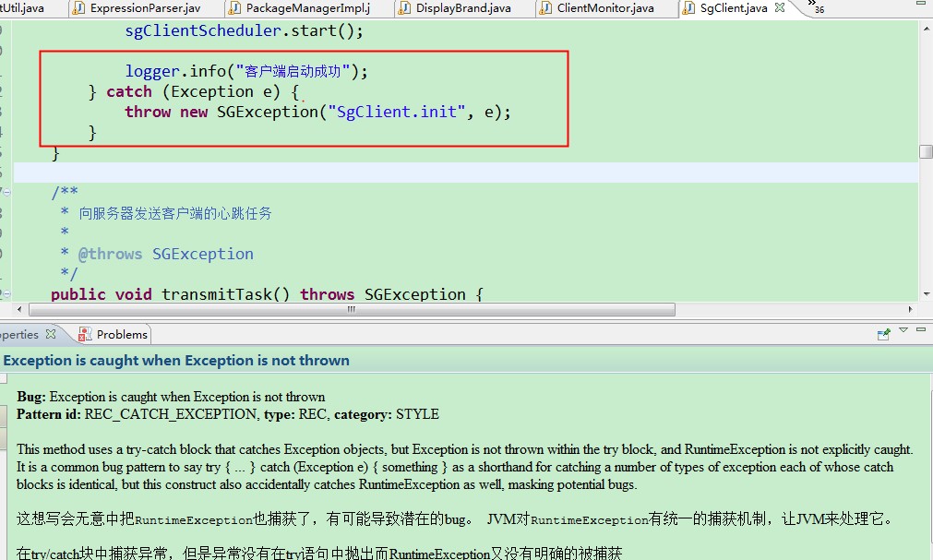Close the SgClient.java tab
Viewport: 933px width, 560px height.
780,7
